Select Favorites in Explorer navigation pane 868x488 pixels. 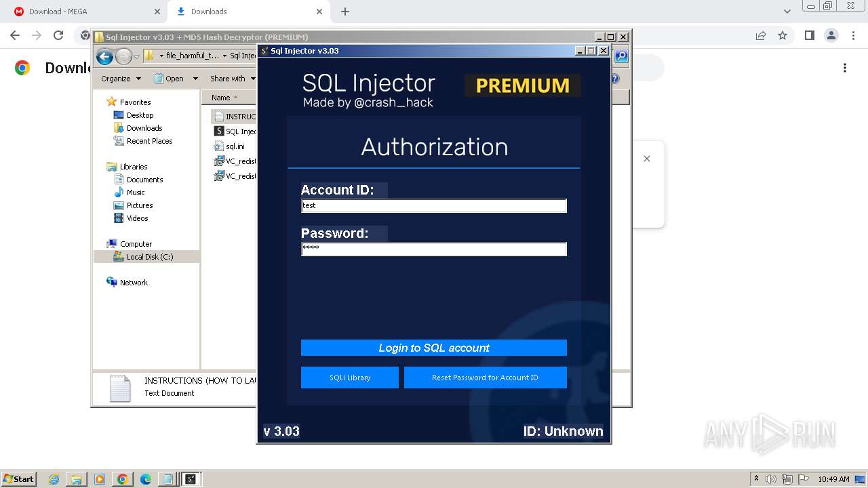tap(135, 102)
